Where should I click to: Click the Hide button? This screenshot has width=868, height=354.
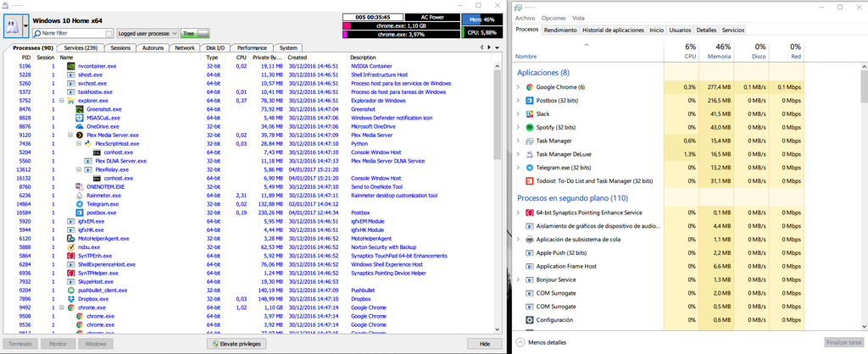point(484,344)
